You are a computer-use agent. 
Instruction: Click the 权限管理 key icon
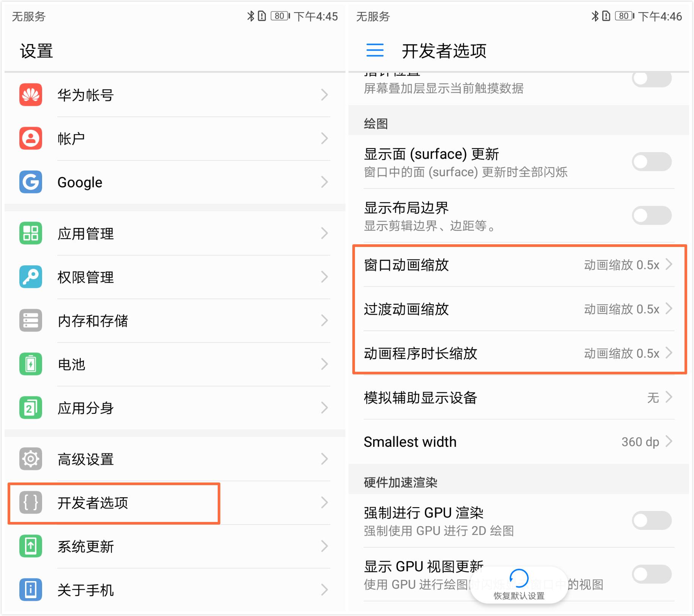pos(30,277)
